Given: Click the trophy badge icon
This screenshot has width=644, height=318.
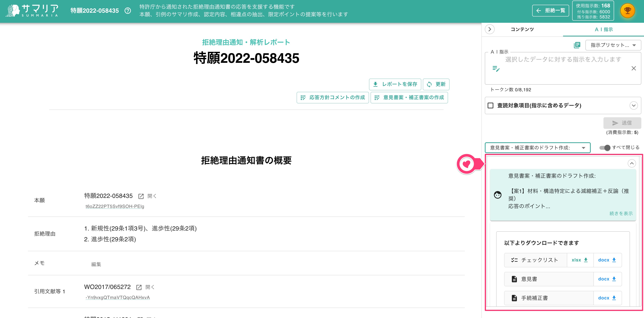Looking at the screenshot, I should pos(628,11).
